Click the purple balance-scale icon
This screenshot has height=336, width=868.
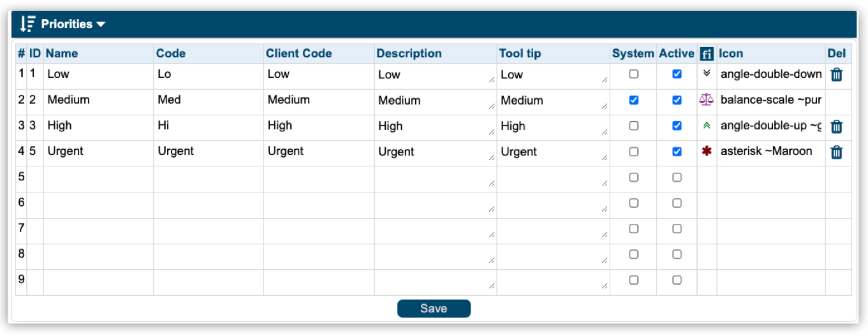[706, 100]
